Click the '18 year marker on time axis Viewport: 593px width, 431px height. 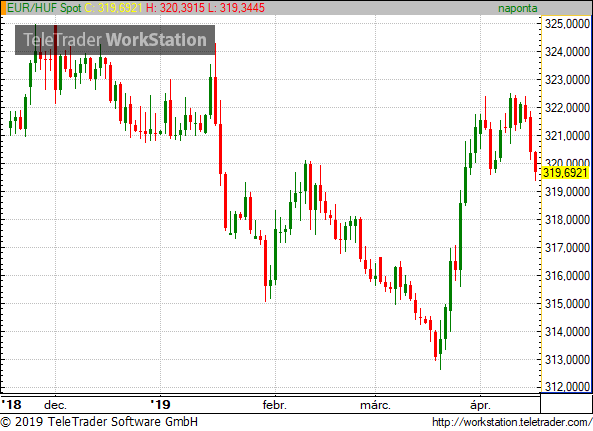point(11,405)
